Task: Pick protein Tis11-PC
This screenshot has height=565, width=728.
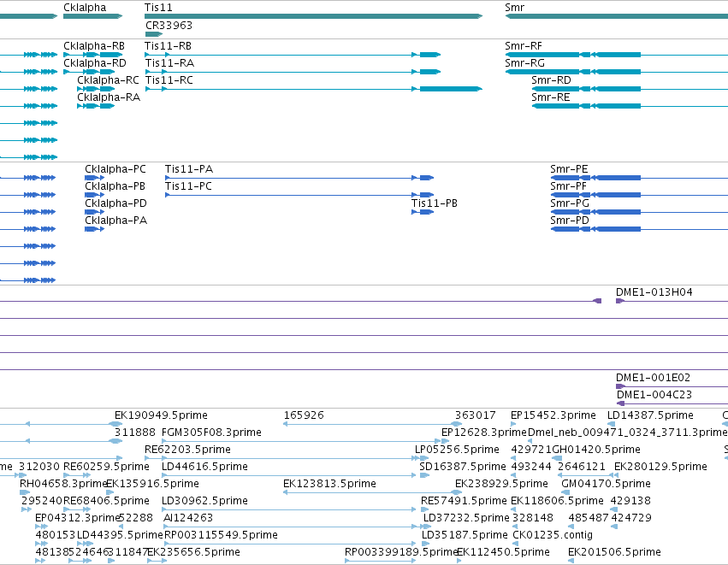Action: (299, 195)
